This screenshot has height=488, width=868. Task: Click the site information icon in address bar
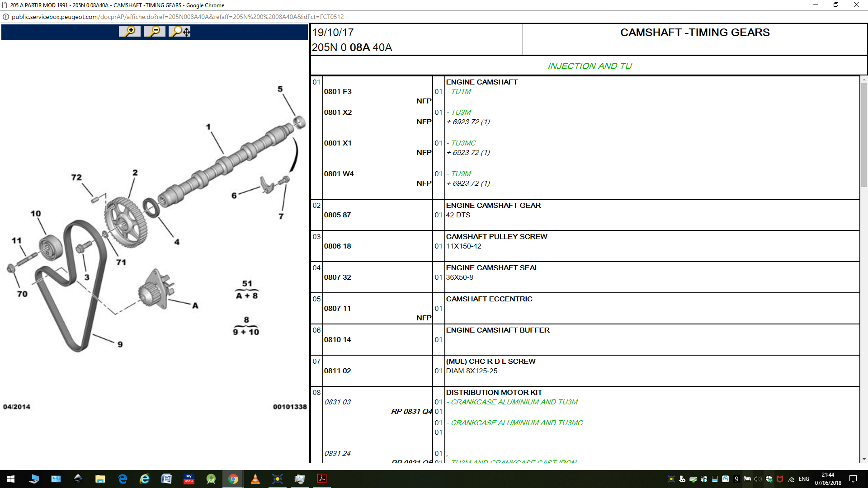[6, 17]
